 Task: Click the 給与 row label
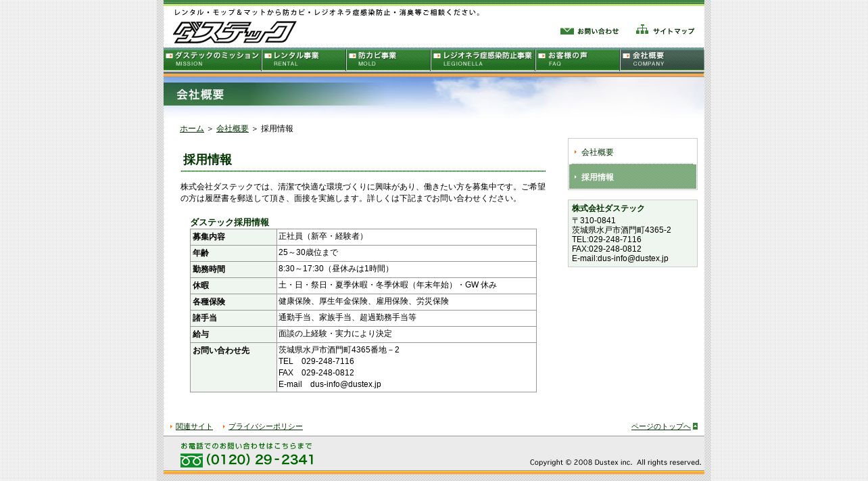click(x=233, y=334)
